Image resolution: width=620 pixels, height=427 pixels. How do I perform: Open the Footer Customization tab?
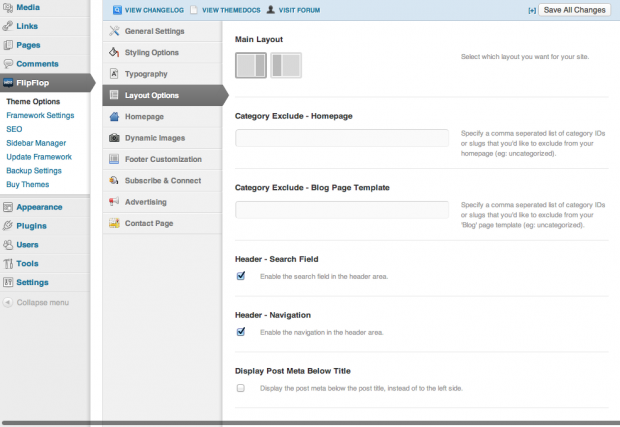click(x=162, y=159)
